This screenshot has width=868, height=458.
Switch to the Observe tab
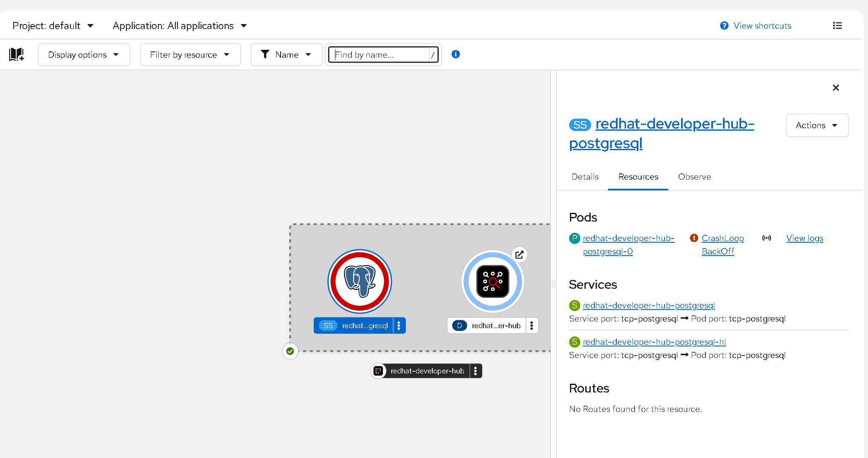pyautogui.click(x=694, y=177)
